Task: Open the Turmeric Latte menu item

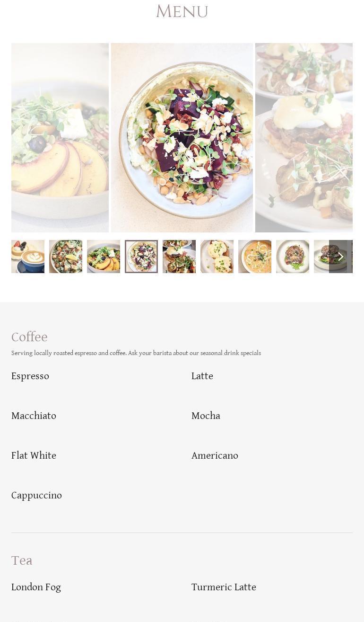Action: click(224, 587)
